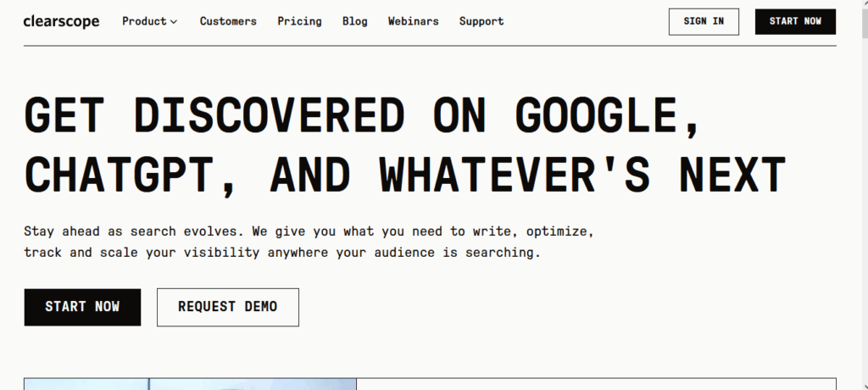Open the Support page
The height and width of the screenshot is (390, 868).
click(x=481, y=21)
